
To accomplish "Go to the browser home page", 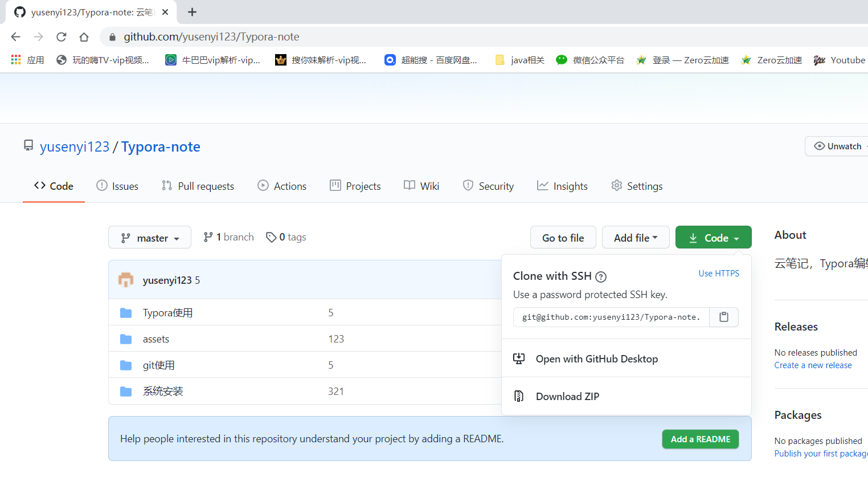I will tap(84, 37).
